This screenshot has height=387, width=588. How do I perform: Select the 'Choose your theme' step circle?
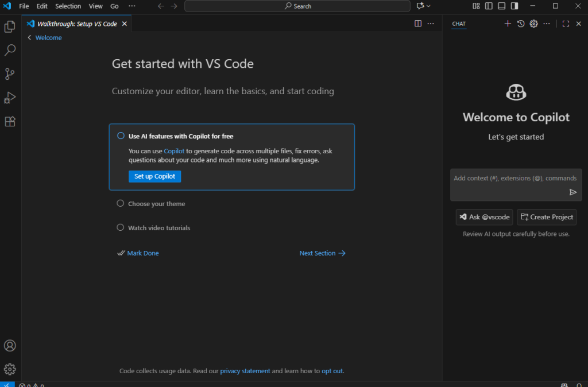coord(121,203)
